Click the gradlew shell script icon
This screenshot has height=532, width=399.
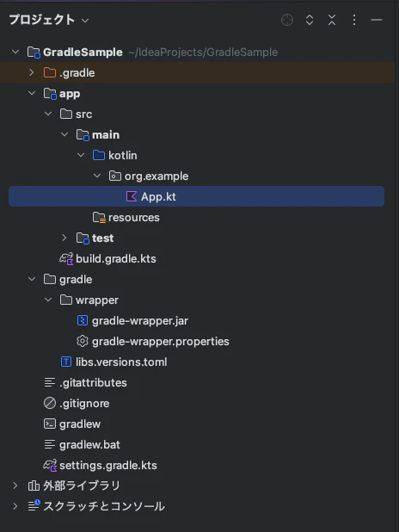point(50,424)
